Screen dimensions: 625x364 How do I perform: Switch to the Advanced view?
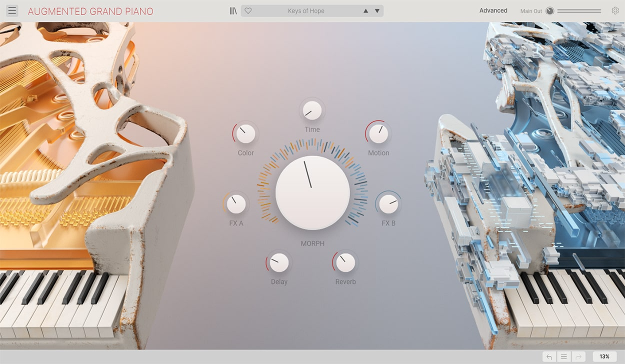[x=493, y=10]
